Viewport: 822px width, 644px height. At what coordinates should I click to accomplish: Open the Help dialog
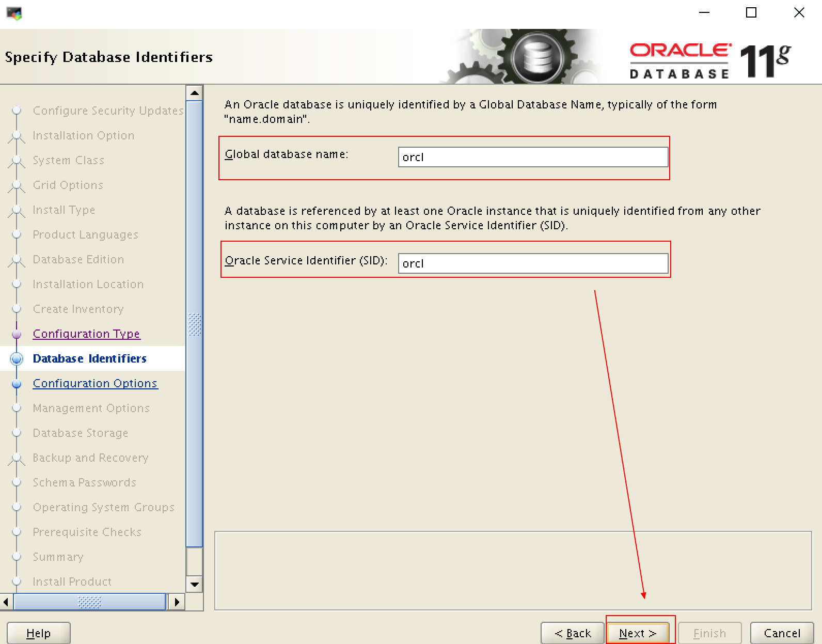point(39,633)
